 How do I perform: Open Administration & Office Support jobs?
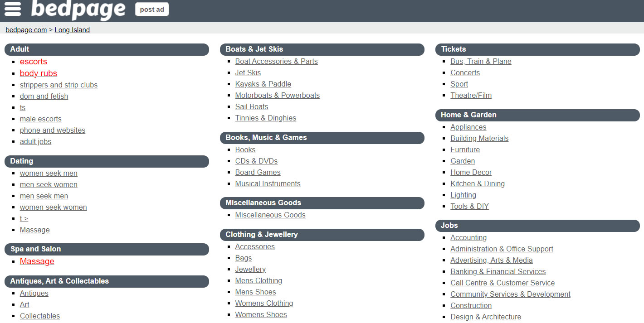click(502, 249)
